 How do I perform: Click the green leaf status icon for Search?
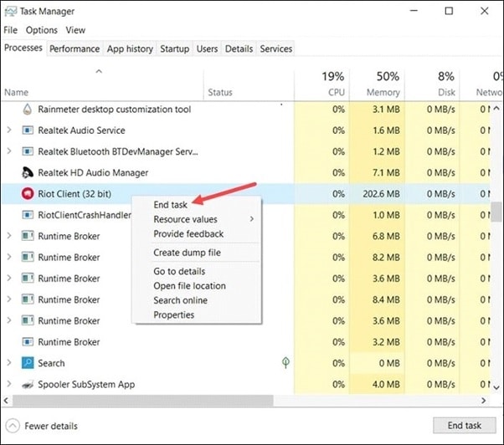point(285,363)
